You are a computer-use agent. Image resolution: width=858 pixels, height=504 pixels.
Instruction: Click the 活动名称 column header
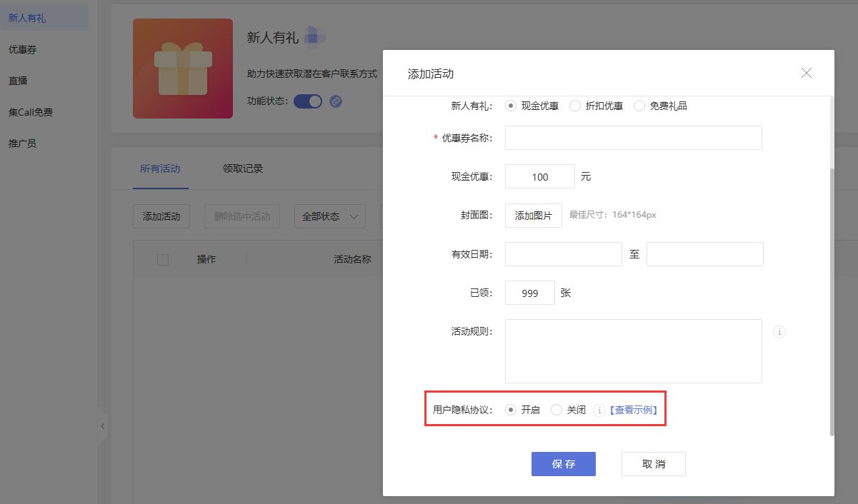coord(352,260)
